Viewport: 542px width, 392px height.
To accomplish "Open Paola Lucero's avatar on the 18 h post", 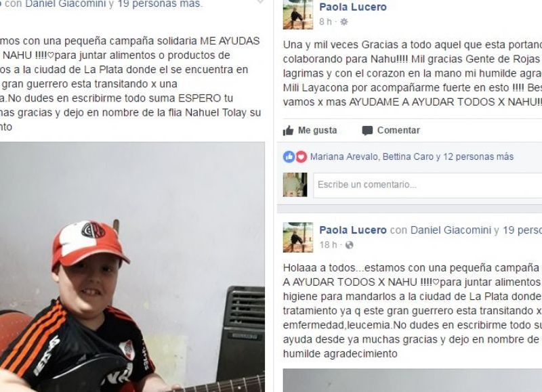I will click(x=297, y=237).
